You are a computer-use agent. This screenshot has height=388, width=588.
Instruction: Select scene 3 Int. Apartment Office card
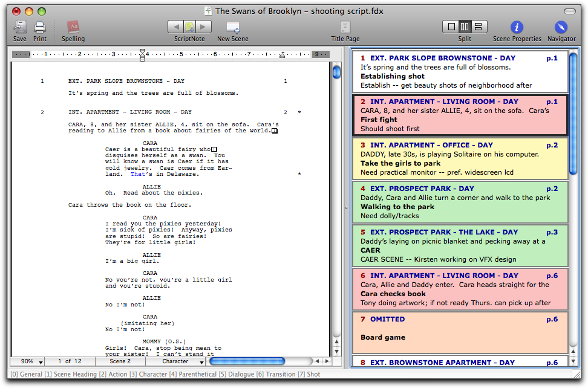pyautogui.click(x=460, y=159)
